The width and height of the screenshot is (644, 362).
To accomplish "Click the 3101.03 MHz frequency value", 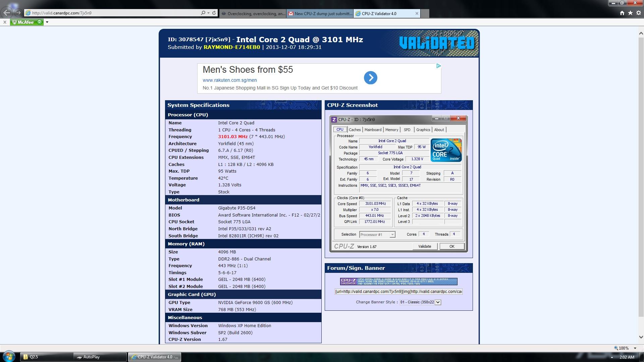I will tap(233, 137).
